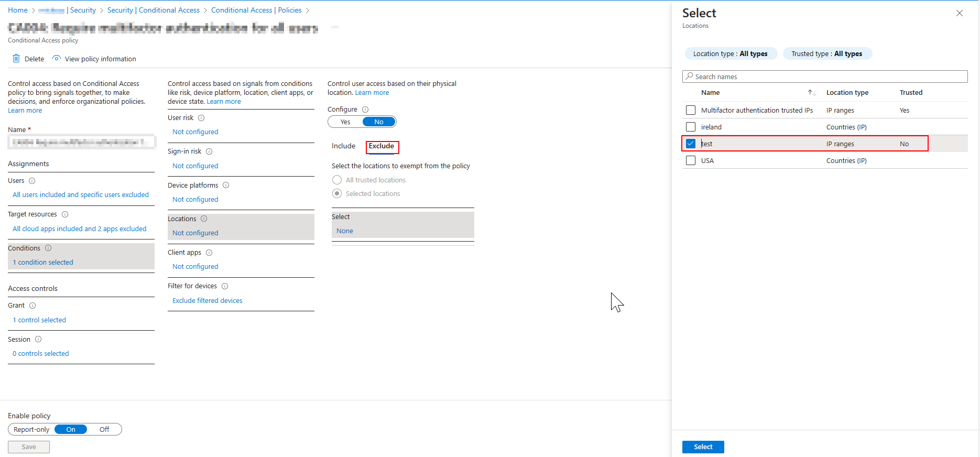The width and height of the screenshot is (980, 457).
Task: Click the blue Select button
Action: pos(703,447)
